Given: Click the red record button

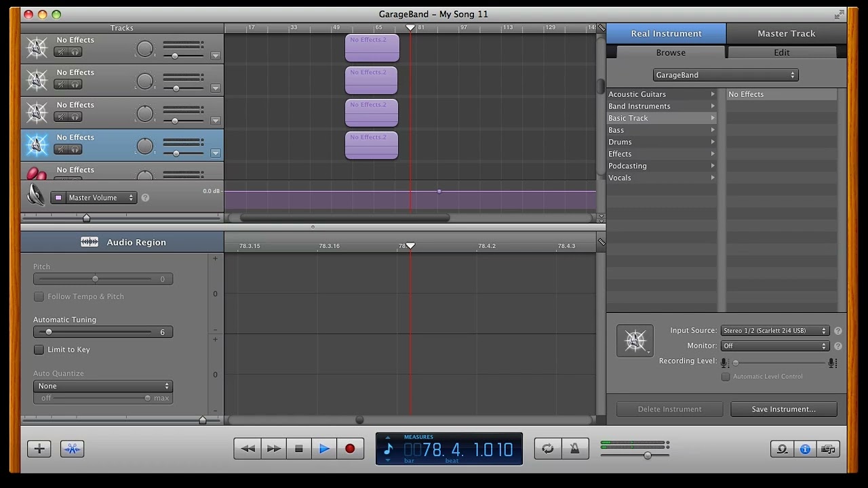Looking at the screenshot, I should (350, 449).
